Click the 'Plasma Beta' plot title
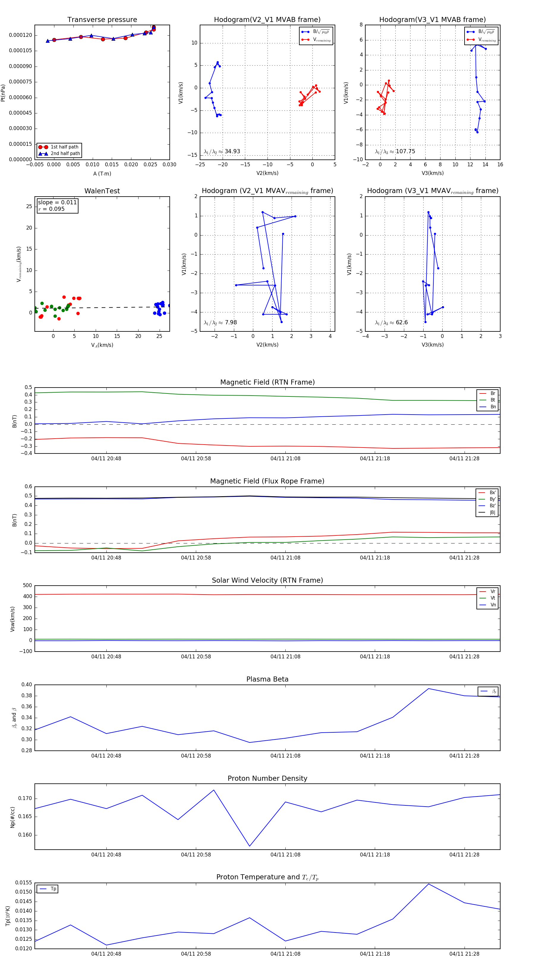The image size is (535, 980). [267, 679]
